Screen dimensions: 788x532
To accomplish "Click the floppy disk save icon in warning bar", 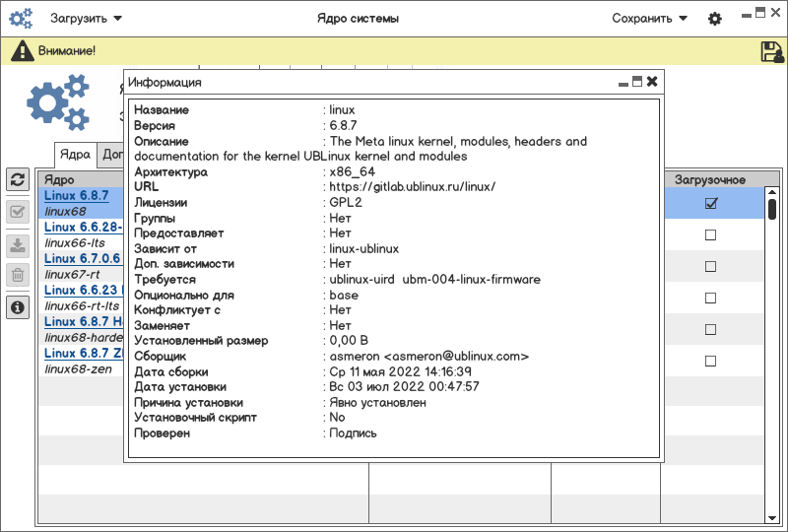I will tap(771, 51).
